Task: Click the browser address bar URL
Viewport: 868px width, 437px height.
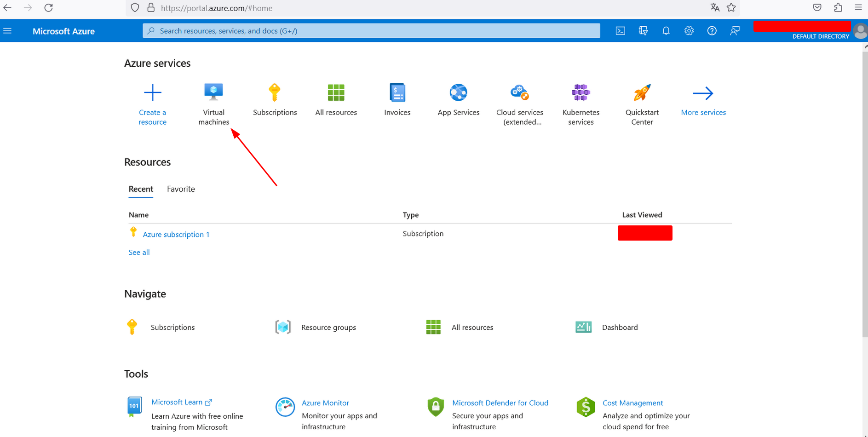Action: point(217,8)
